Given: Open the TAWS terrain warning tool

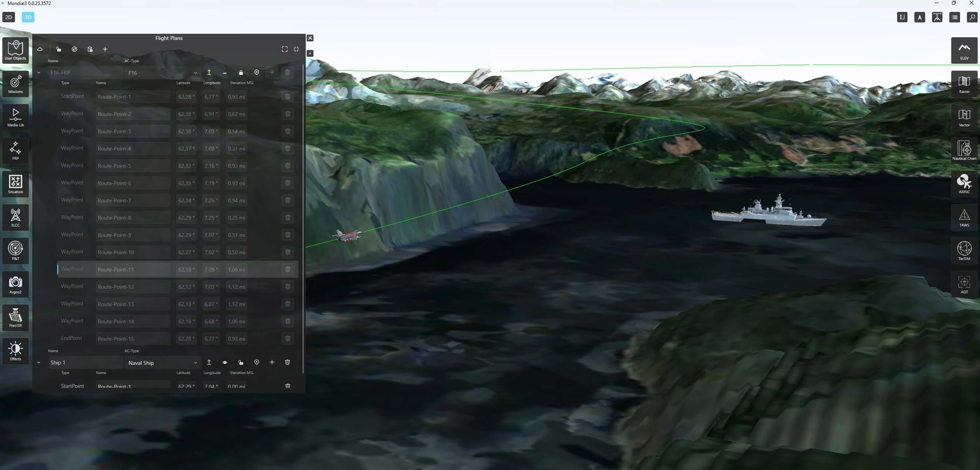Looking at the screenshot, I should [x=964, y=217].
